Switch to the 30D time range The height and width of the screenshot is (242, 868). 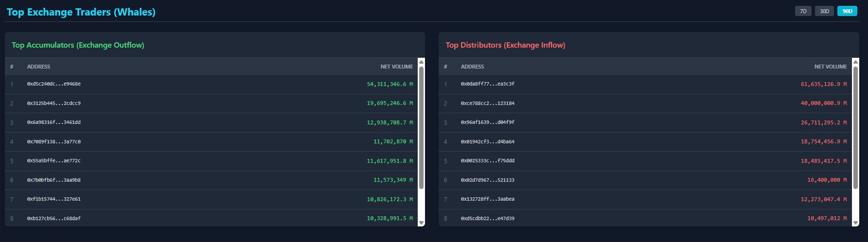point(824,11)
